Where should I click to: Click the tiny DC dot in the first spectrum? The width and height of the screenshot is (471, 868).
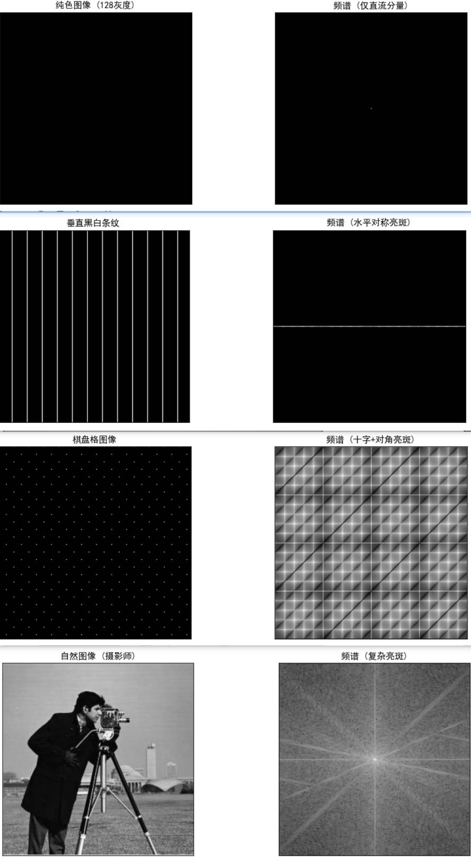(371, 108)
